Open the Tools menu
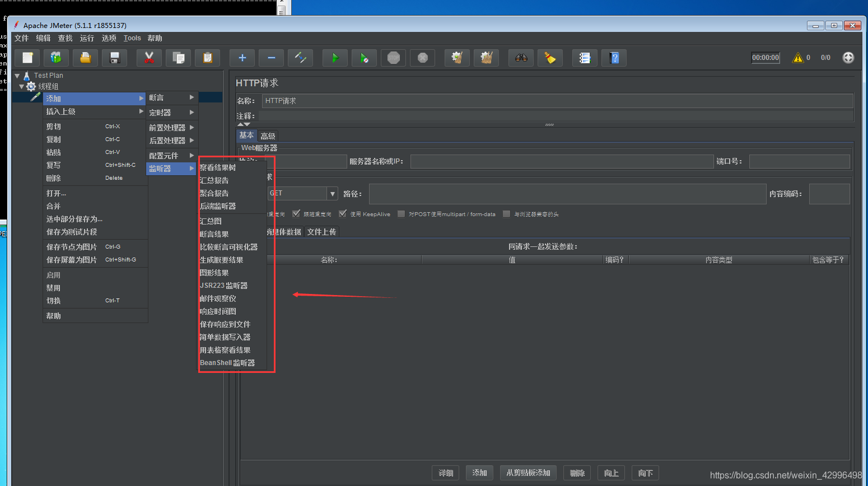 132,38
